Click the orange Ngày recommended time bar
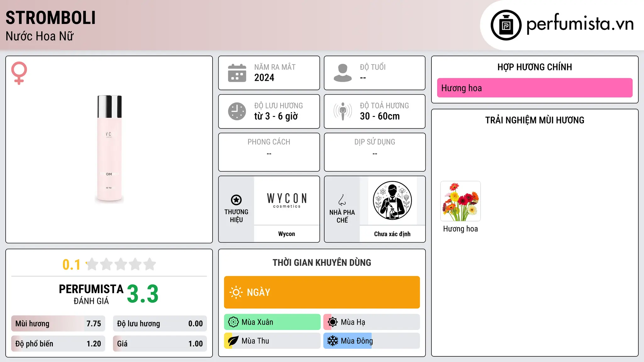This screenshot has height=362, width=644. (322, 292)
